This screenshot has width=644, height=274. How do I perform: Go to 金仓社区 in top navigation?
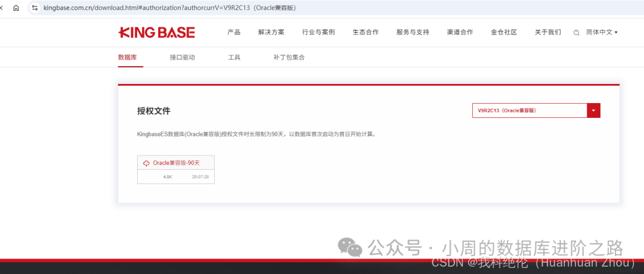click(504, 32)
